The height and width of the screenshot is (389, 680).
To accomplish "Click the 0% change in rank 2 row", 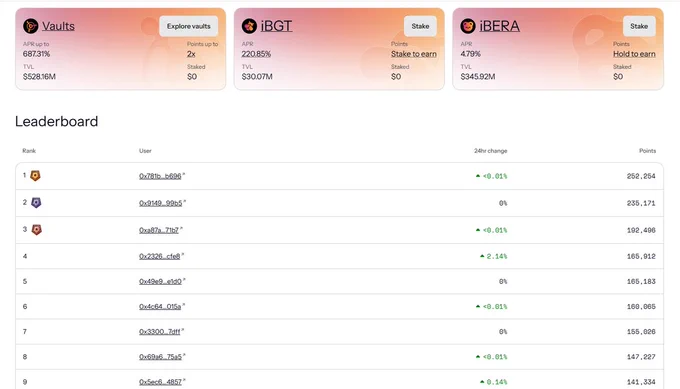I will (x=503, y=203).
